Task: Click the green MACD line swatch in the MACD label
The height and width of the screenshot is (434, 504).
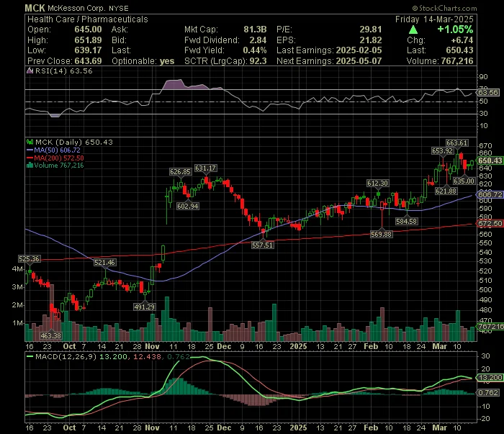Action: point(30,356)
